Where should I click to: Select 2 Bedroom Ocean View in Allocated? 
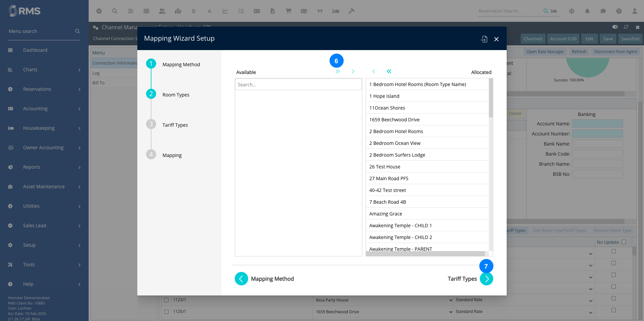[395, 143]
